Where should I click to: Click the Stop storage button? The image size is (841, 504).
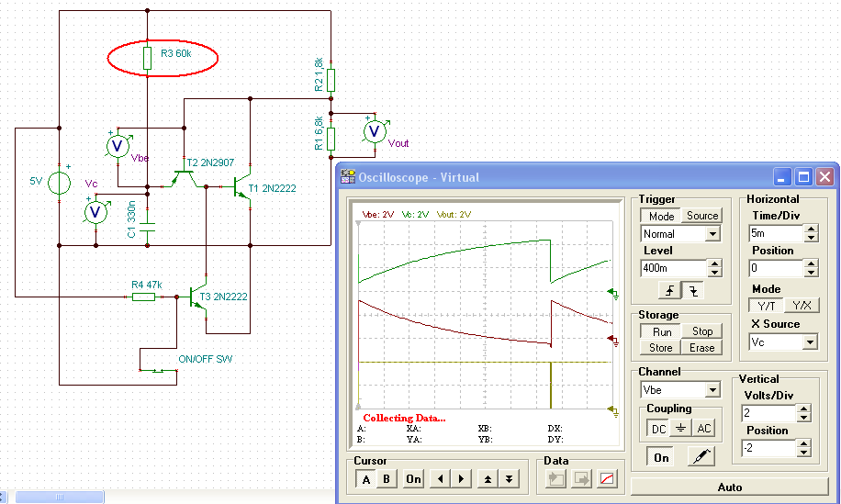pos(701,331)
